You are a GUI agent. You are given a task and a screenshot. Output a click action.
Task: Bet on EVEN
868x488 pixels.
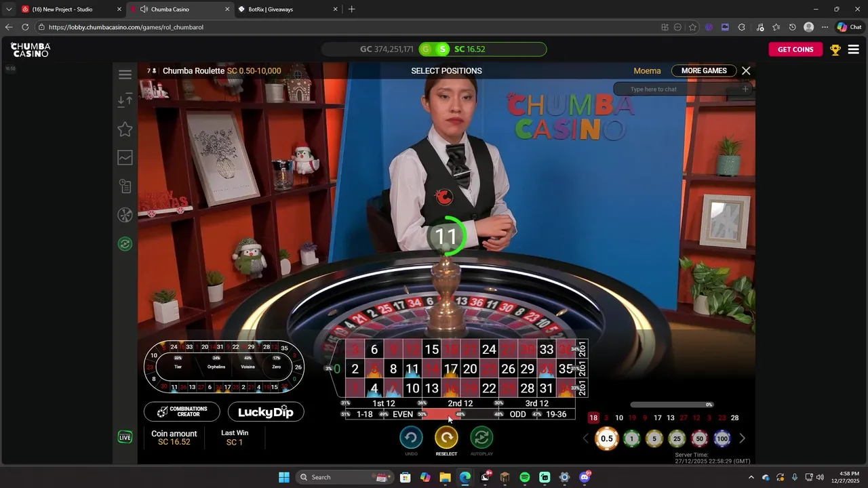coord(403,414)
